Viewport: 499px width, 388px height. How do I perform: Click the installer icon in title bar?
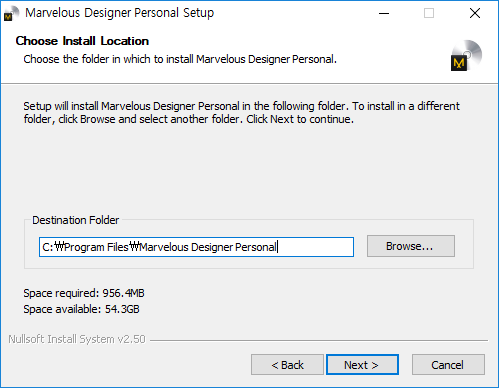11,13
